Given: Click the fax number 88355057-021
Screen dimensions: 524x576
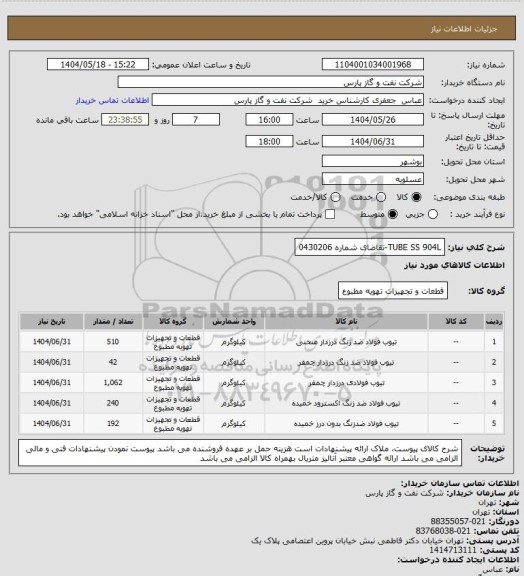Looking at the screenshot, I should [x=458, y=521].
